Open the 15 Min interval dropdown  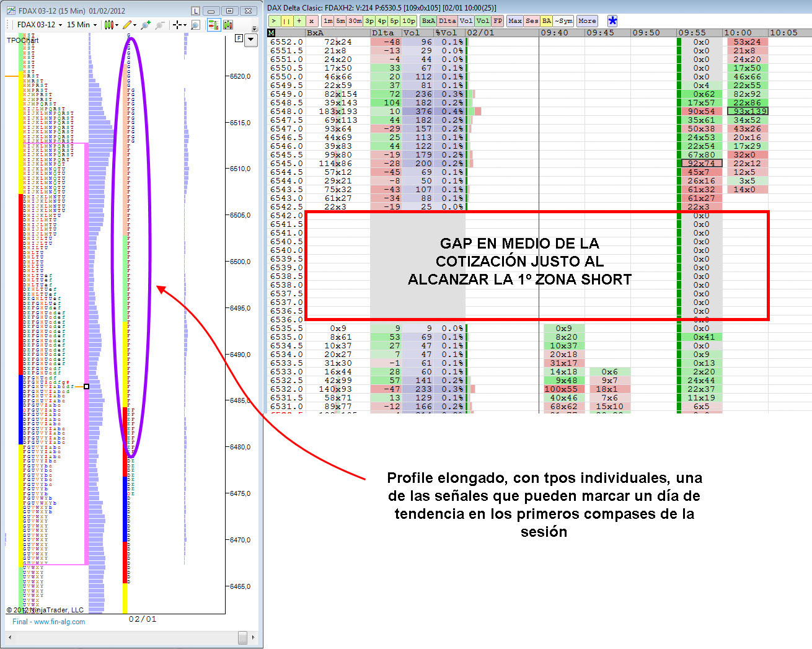(x=82, y=25)
